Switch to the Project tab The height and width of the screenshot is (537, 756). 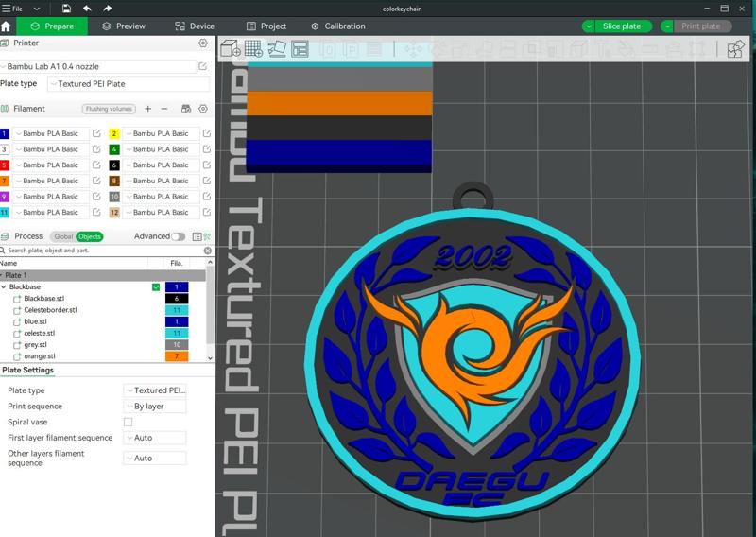[266, 26]
